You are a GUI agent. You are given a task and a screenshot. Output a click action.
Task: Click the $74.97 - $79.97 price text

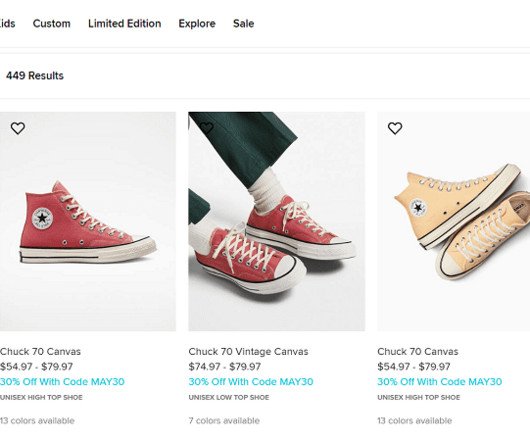[225, 367]
